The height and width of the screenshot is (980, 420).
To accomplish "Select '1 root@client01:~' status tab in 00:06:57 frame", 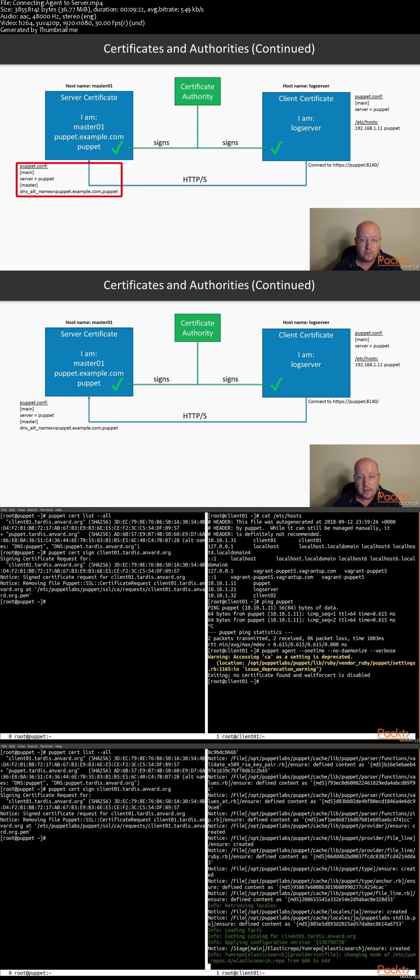I will [240, 737].
